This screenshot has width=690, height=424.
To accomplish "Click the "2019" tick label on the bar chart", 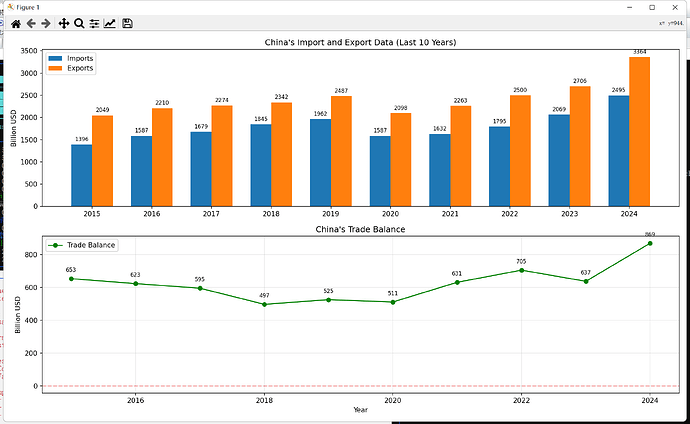I will coord(330,214).
